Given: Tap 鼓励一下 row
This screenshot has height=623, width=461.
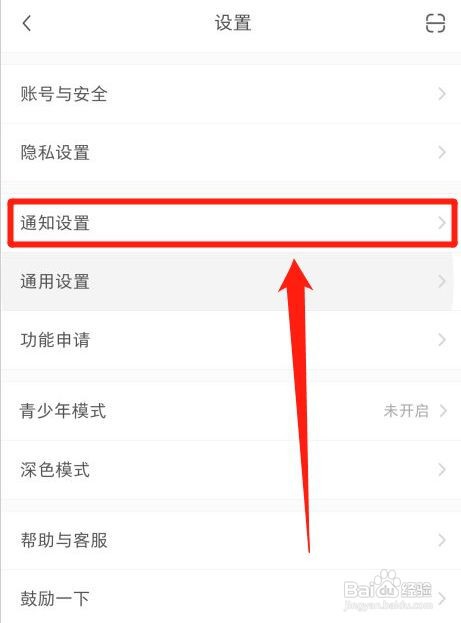Looking at the screenshot, I should [x=230, y=598].
